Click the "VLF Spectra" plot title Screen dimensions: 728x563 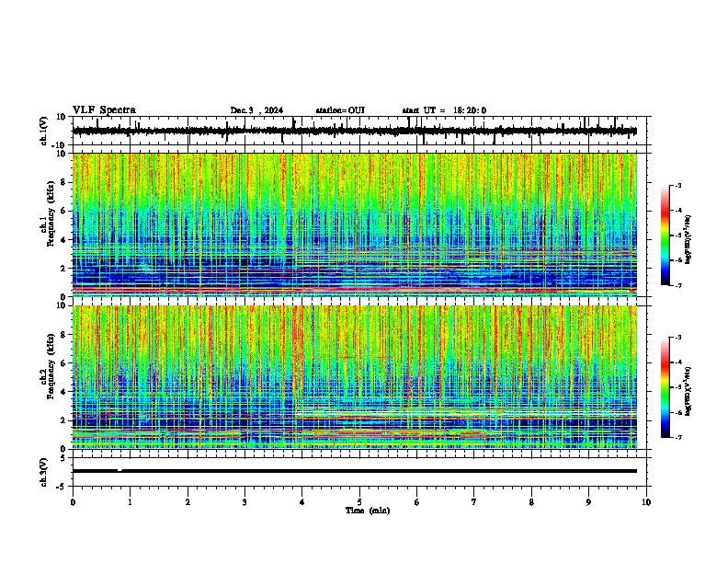click(104, 110)
